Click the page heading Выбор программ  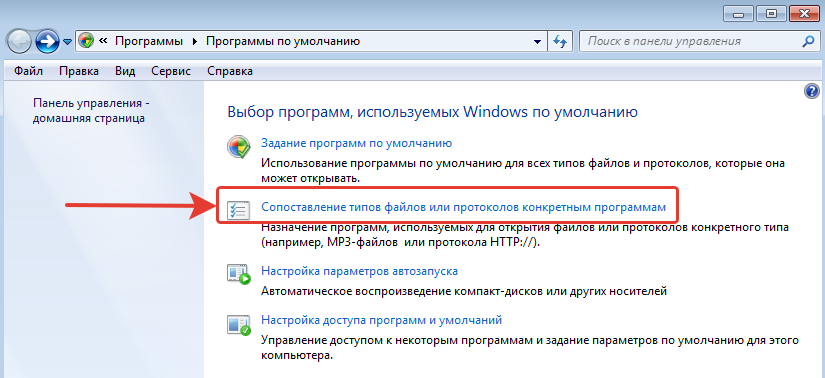pos(432,112)
